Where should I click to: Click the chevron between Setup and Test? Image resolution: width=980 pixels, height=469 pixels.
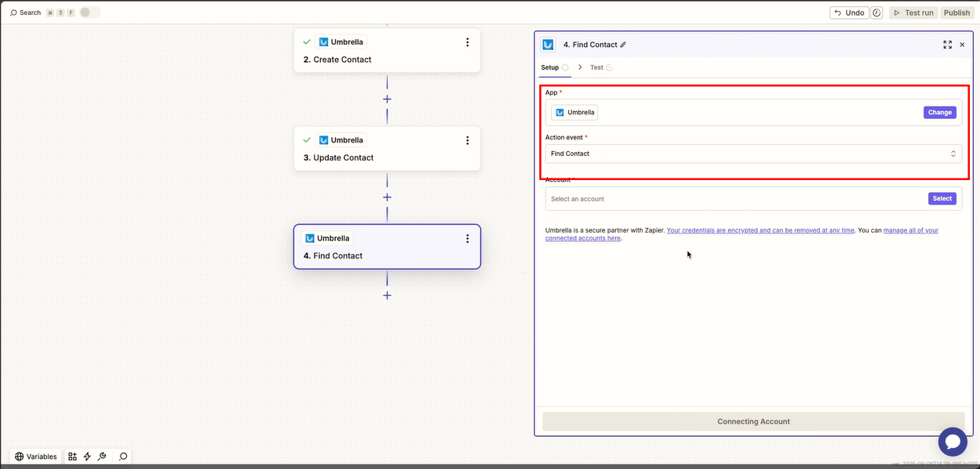tap(580, 67)
